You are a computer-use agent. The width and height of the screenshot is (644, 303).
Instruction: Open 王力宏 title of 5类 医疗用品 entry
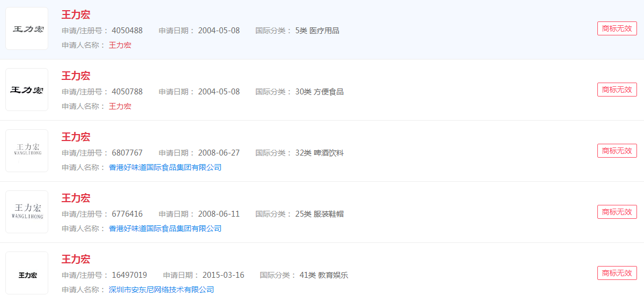click(x=76, y=14)
